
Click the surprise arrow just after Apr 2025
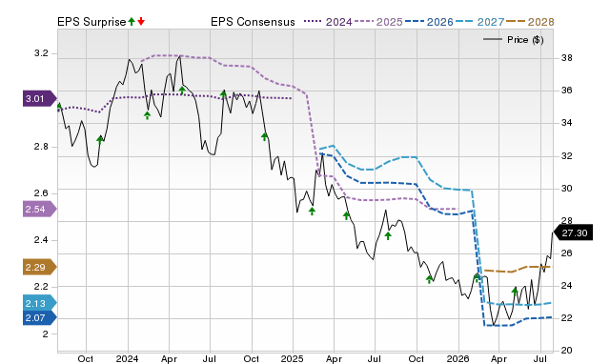[347, 215]
